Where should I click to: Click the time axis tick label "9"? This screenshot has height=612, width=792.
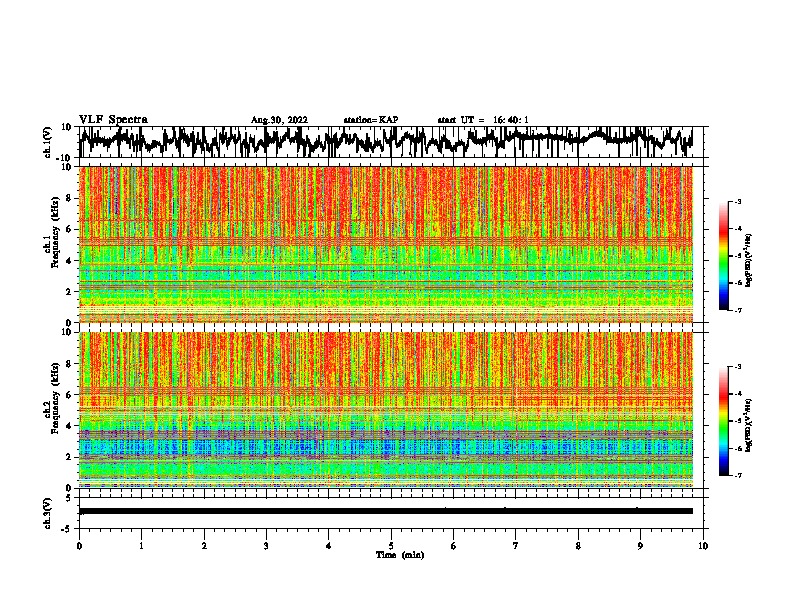pyautogui.click(x=640, y=546)
